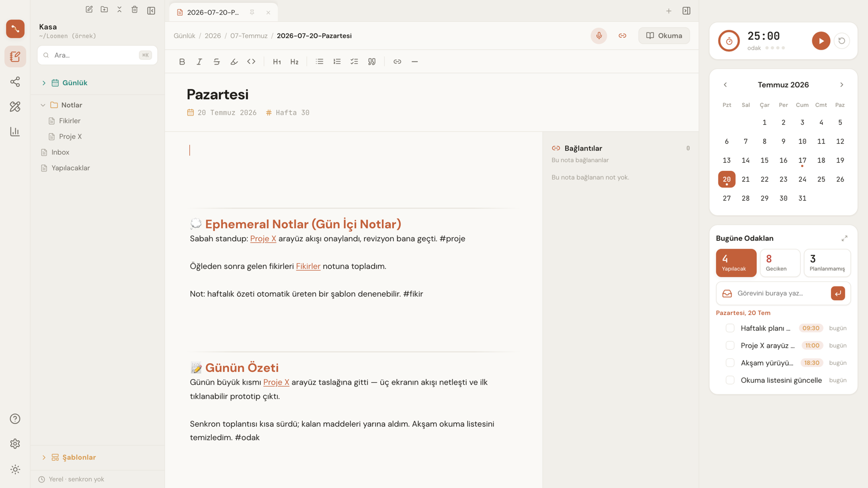
Task: Collapse the Notlar folder
Action: click(43, 105)
